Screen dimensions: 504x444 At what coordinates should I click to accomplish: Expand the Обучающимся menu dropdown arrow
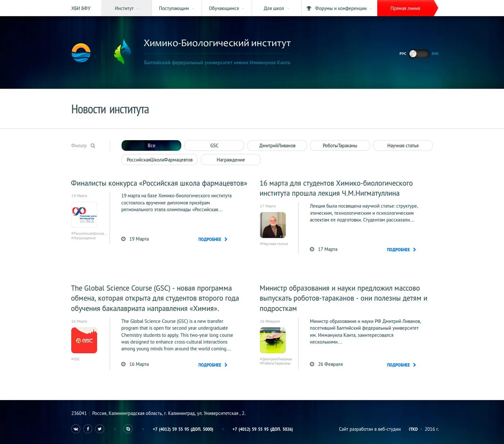tap(243, 9)
